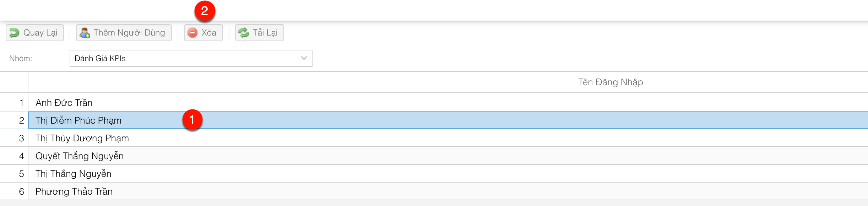Select the Phương Thảo Trần row
The width and height of the screenshot is (868, 206).
pyautogui.click(x=74, y=191)
